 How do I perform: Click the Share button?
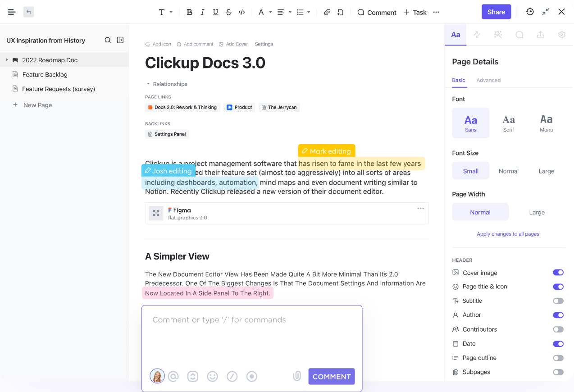pos(496,12)
